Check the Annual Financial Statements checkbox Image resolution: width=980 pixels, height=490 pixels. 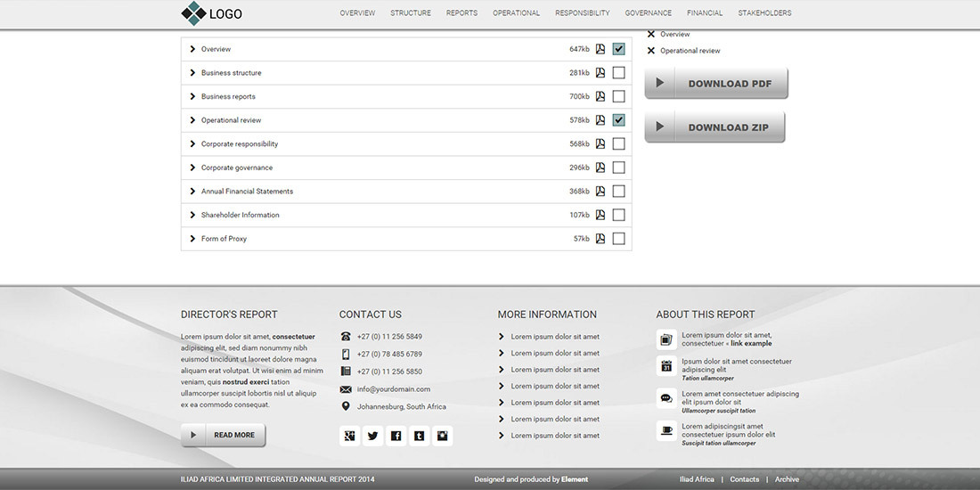[x=619, y=192]
